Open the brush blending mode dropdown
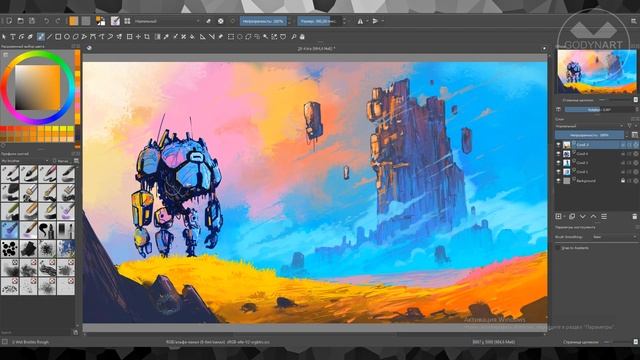 coord(167,21)
